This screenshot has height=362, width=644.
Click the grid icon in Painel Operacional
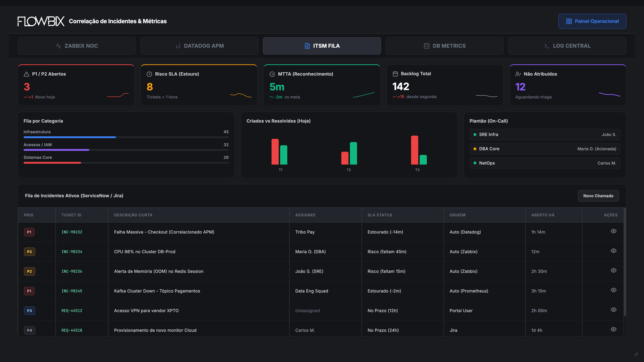[569, 21]
